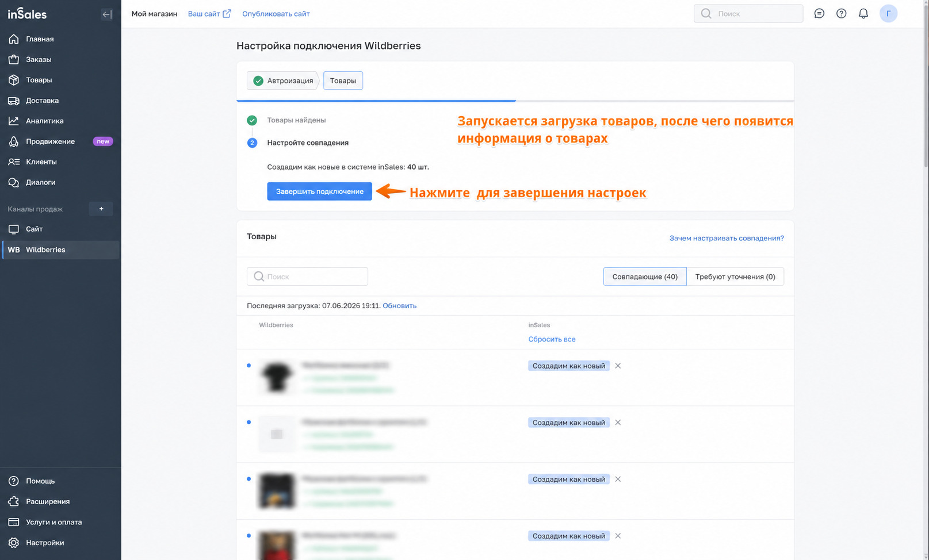Click the Настройте совпадения step label

click(308, 143)
